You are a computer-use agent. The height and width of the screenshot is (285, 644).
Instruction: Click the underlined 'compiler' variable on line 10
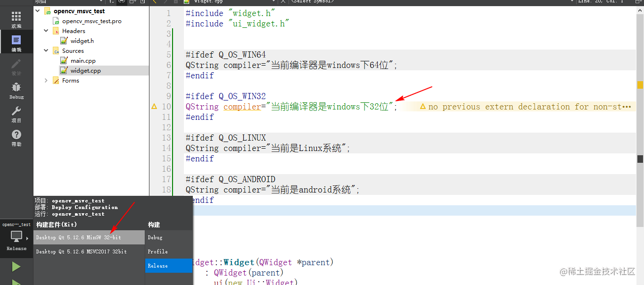click(x=242, y=107)
